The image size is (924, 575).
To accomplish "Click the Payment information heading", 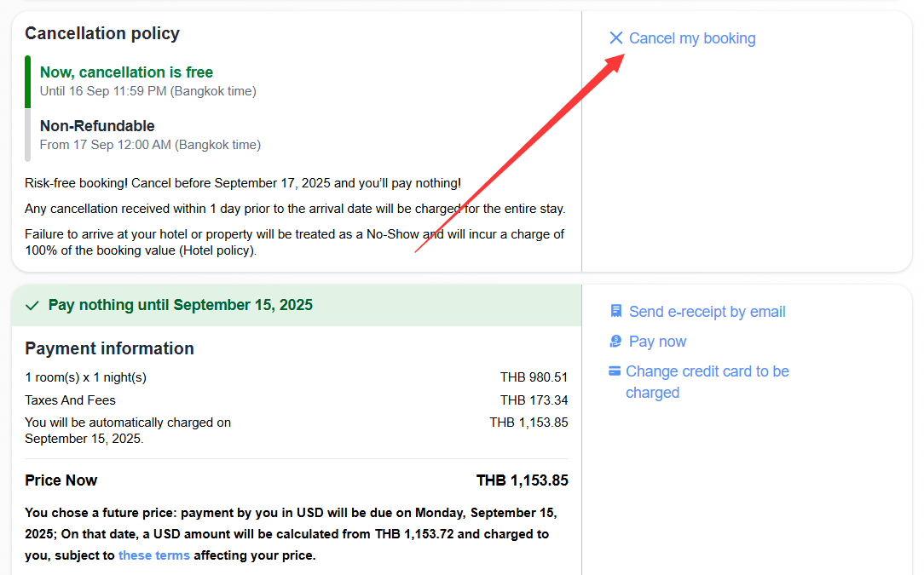I will [x=109, y=348].
